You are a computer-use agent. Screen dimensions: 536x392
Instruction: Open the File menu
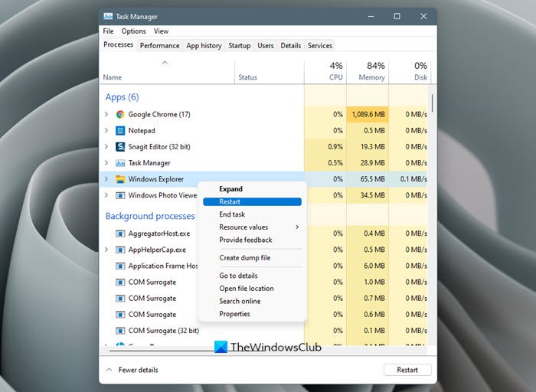point(108,31)
